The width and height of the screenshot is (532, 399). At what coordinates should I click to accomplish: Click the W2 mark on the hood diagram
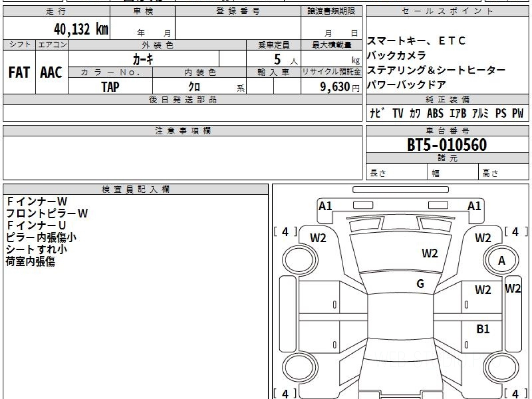[x=430, y=253]
